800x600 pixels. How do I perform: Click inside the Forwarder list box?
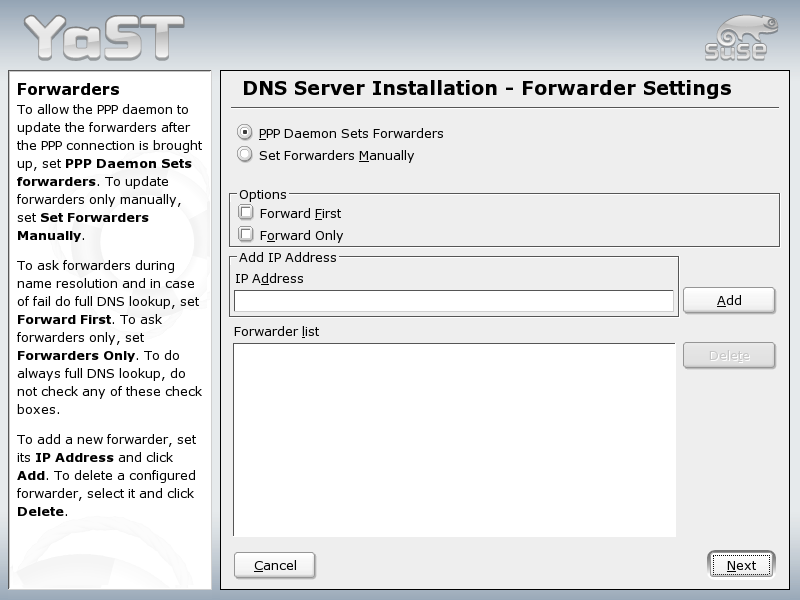[454, 440]
